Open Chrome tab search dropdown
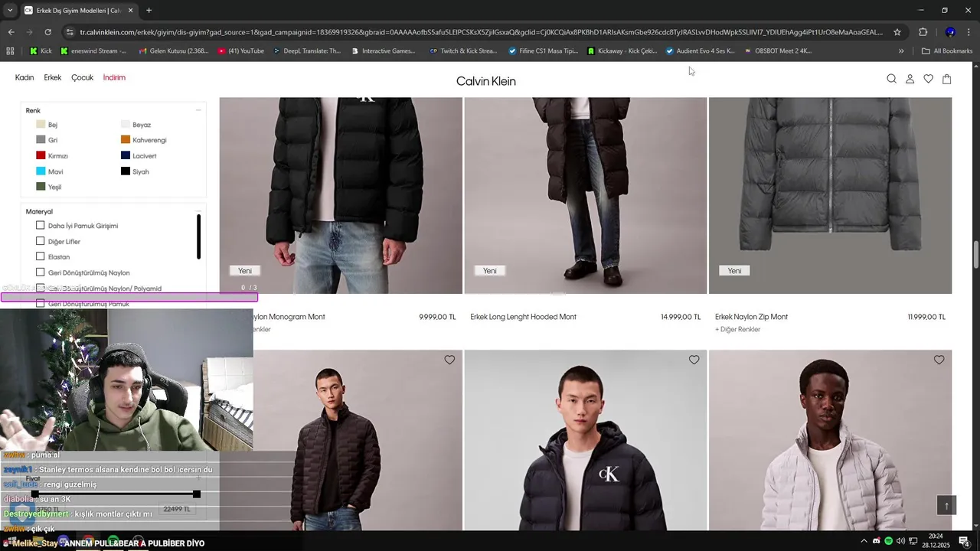 pos(10,11)
